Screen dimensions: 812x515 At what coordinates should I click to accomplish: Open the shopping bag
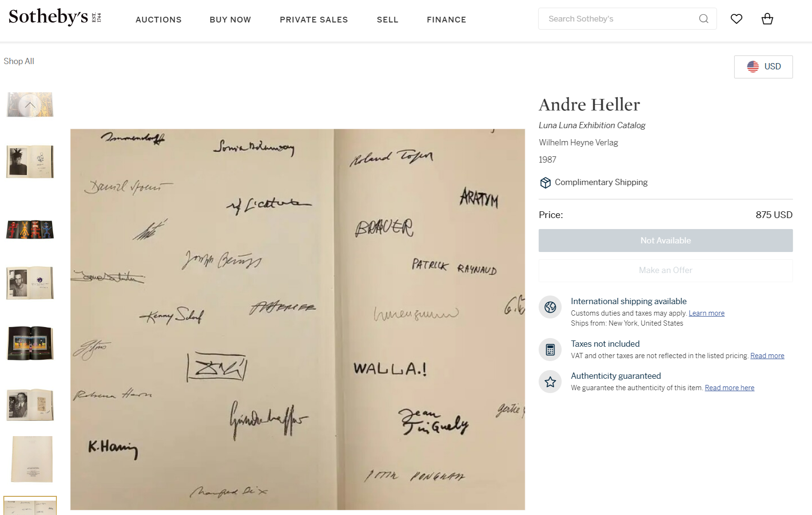[767, 19]
